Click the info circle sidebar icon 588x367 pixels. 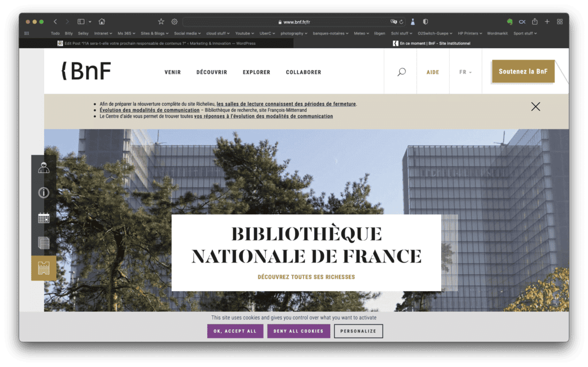tap(44, 192)
